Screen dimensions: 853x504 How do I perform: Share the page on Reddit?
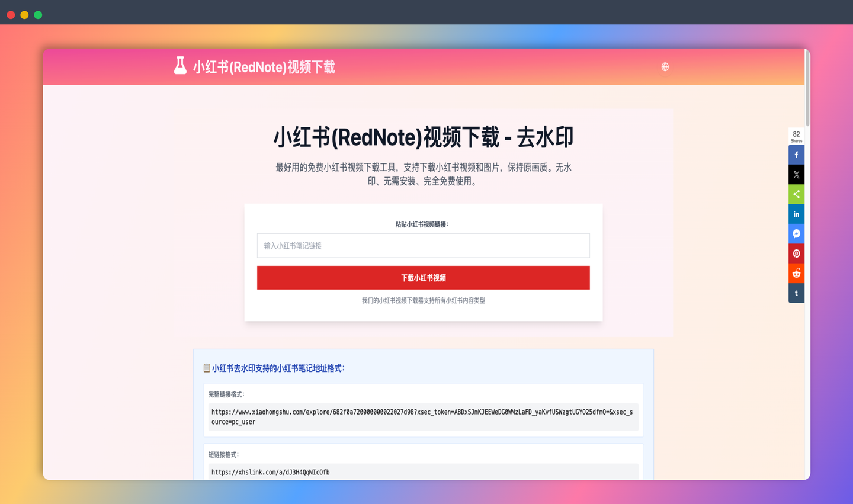coord(796,273)
